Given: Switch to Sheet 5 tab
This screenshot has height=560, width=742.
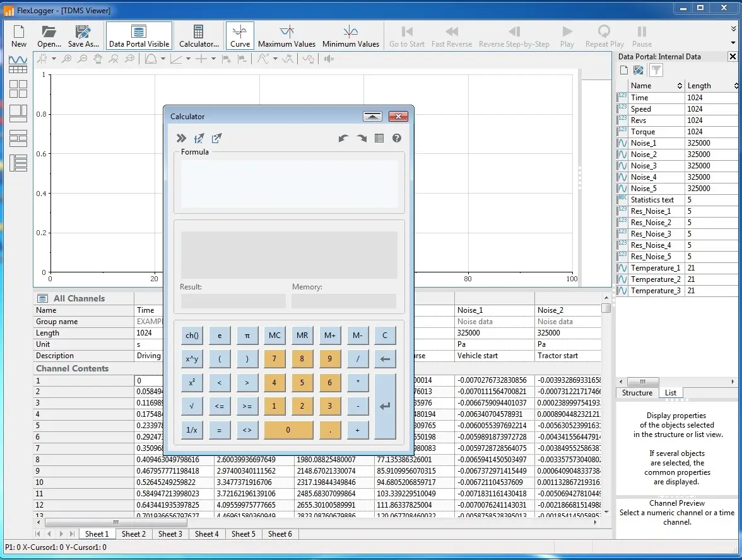Looking at the screenshot, I should point(244,534).
